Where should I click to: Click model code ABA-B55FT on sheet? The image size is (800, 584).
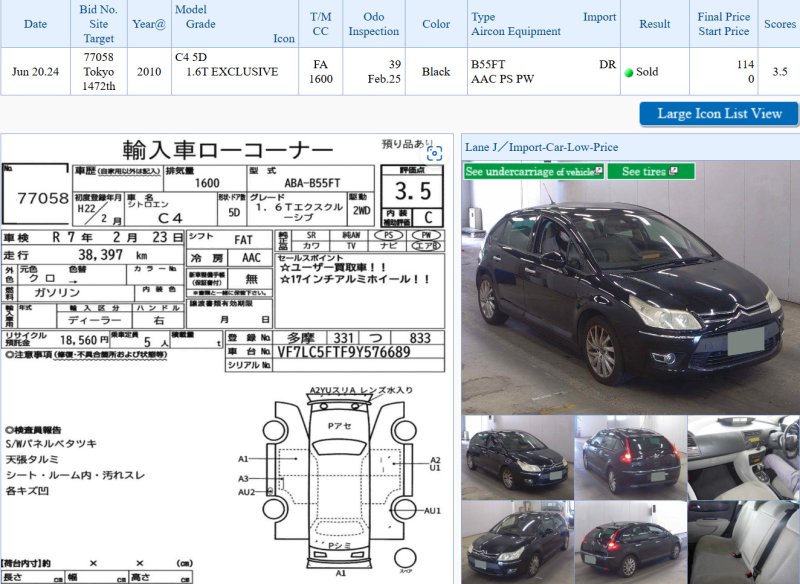point(312,183)
